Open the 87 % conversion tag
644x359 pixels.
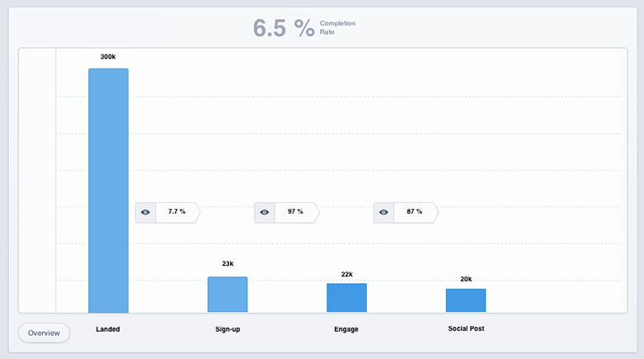pos(414,212)
